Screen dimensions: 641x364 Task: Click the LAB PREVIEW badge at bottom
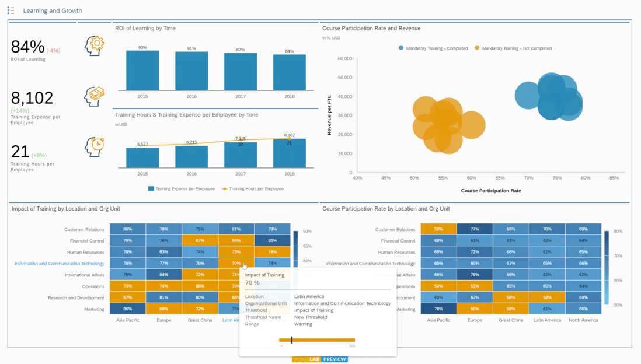320,359
